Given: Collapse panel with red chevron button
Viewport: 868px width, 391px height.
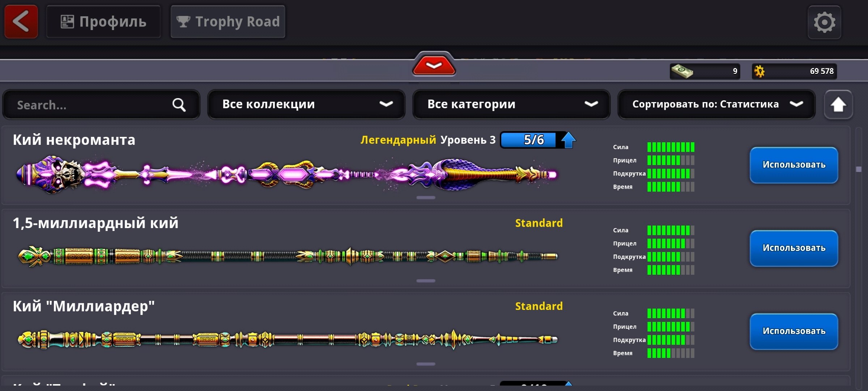Looking at the screenshot, I should [434, 65].
